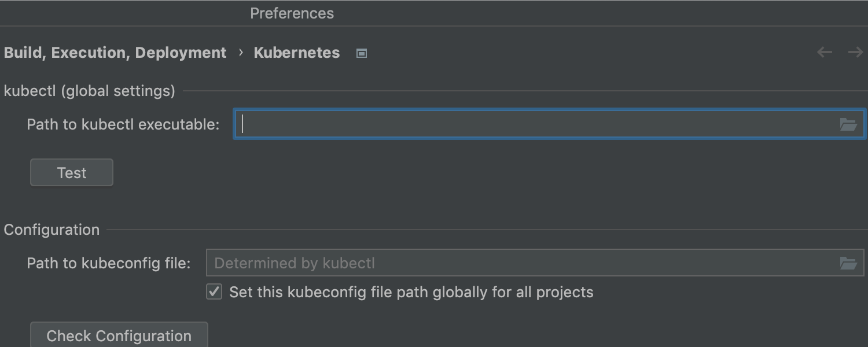Uncheck set kubeconfig path globally checkbox
The height and width of the screenshot is (347, 868).
point(214,292)
